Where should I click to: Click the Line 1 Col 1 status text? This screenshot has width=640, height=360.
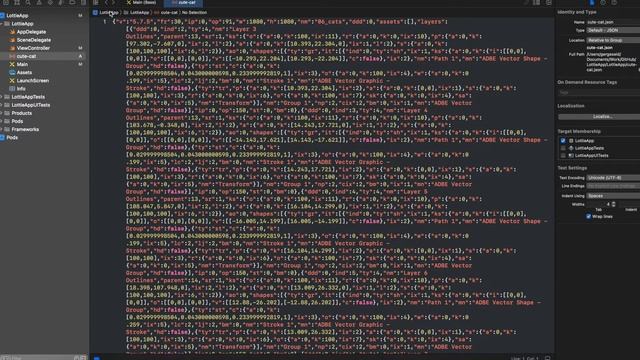click(x=525, y=358)
